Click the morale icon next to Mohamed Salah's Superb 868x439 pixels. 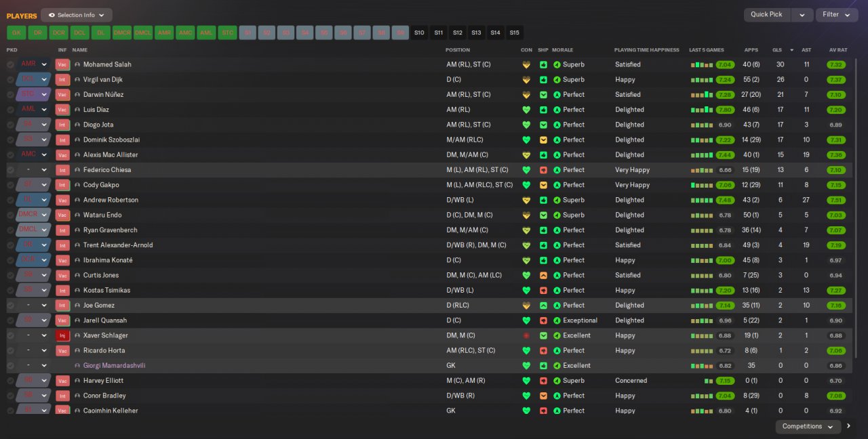[557, 64]
